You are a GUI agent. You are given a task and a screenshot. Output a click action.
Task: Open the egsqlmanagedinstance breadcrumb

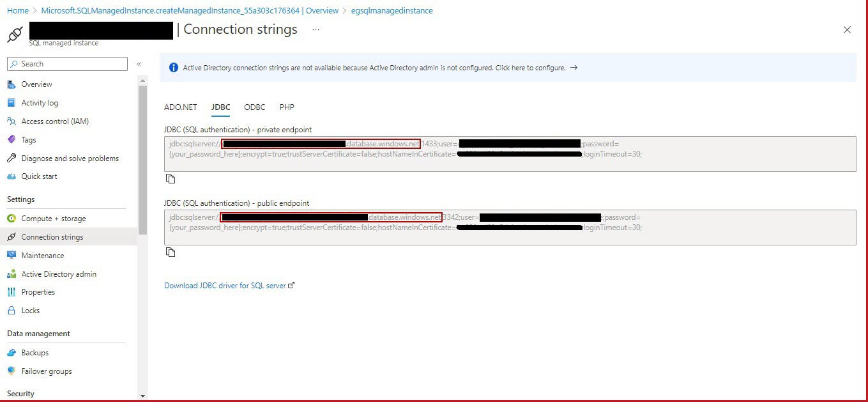tap(392, 11)
